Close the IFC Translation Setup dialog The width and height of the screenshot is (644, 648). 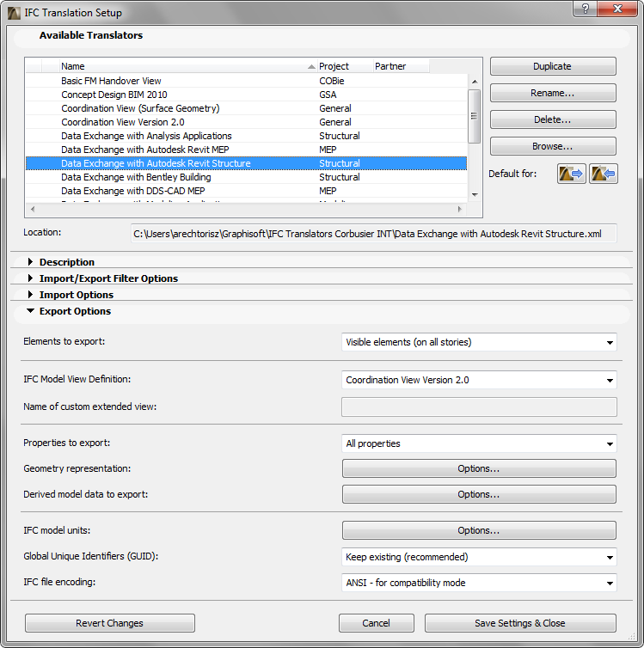click(x=617, y=9)
